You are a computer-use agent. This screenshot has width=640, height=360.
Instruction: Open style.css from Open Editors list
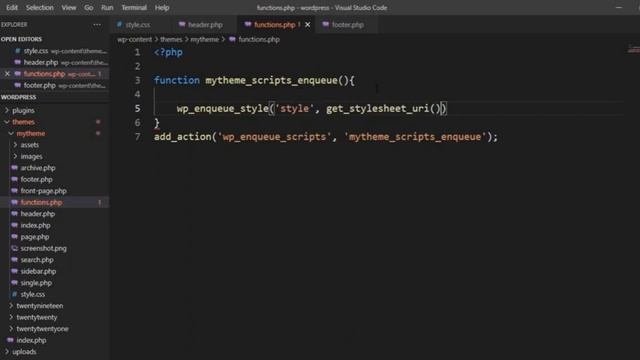(55, 51)
